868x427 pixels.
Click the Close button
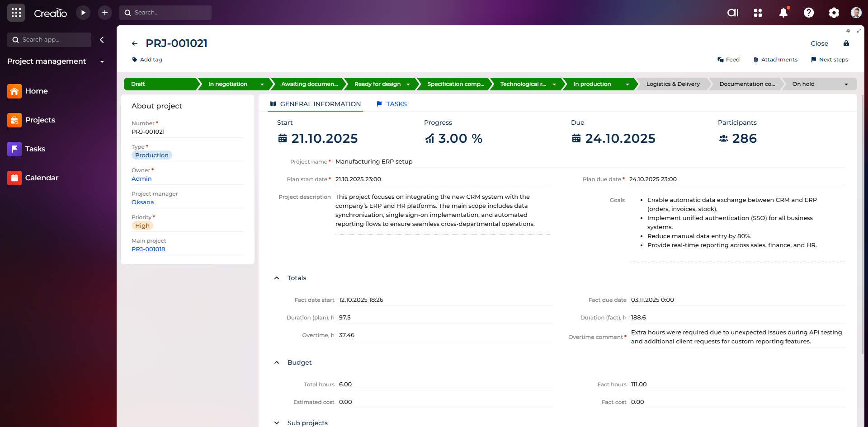(x=819, y=43)
